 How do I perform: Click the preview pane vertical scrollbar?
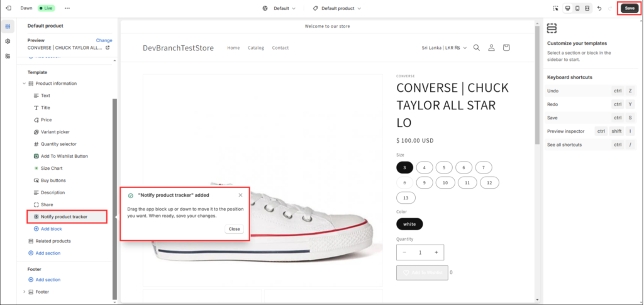(x=537, y=84)
